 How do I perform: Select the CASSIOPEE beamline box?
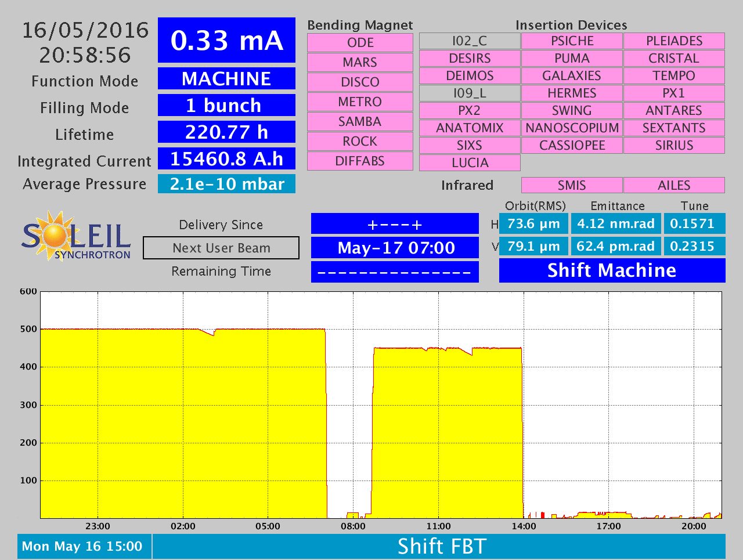click(x=572, y=145)
